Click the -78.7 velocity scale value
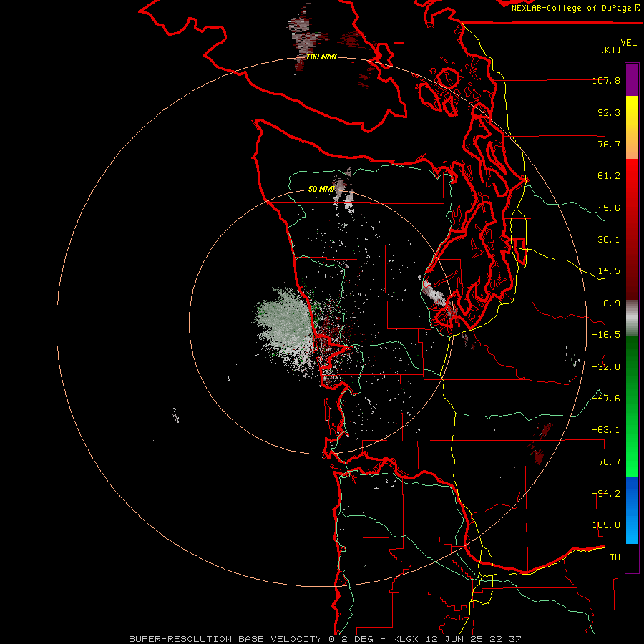 [606, 462]
